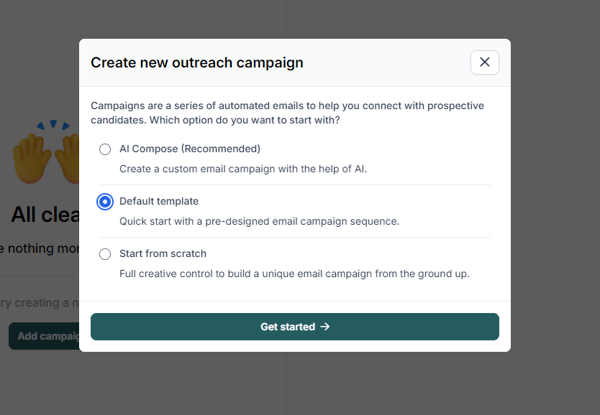
Task: Close the outreach campaign dialog with X
Action: point(484,62)
